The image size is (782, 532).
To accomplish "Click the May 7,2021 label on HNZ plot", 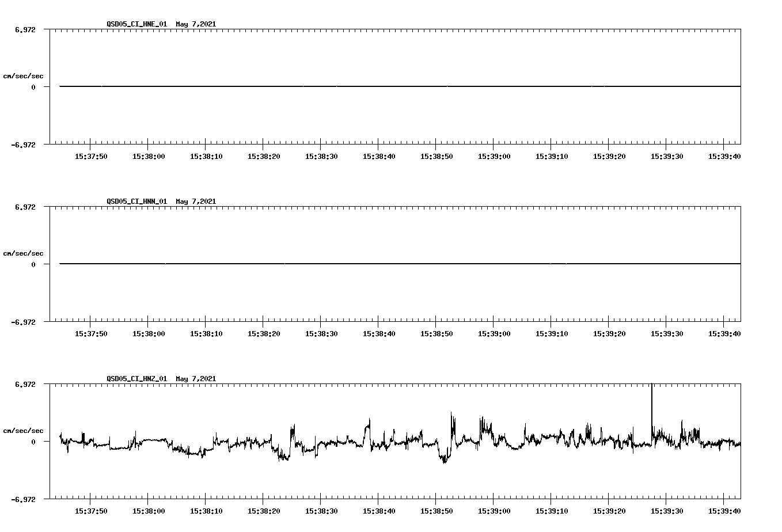I will (196, 379).
